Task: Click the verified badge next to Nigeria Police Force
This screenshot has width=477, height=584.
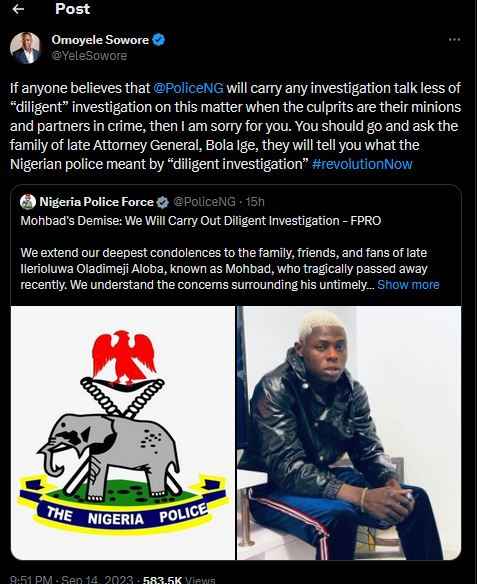Action: point(162,202)
